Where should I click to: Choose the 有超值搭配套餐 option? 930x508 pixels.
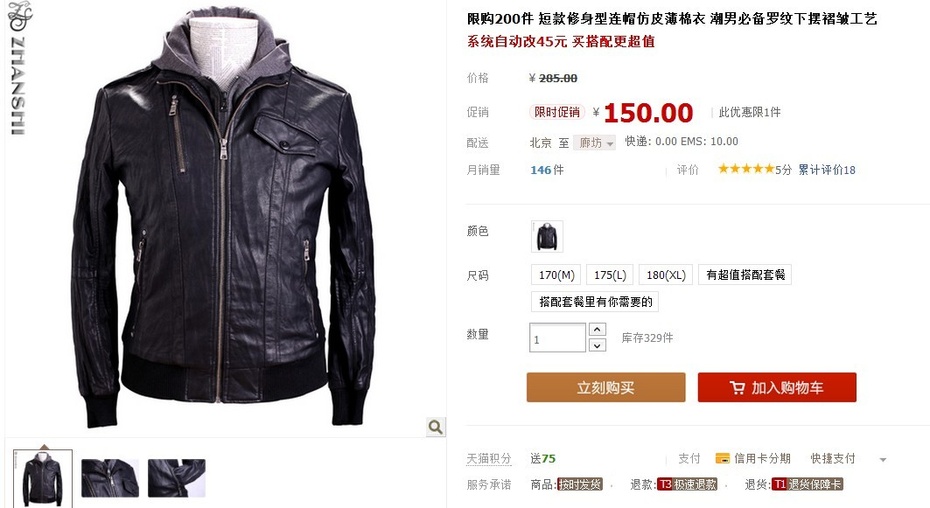[745, 275]
